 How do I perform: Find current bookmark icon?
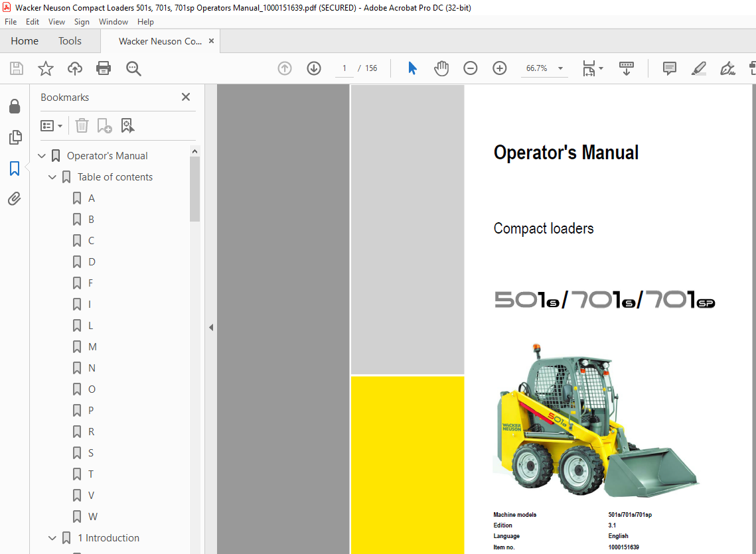(x=127, y=126)
